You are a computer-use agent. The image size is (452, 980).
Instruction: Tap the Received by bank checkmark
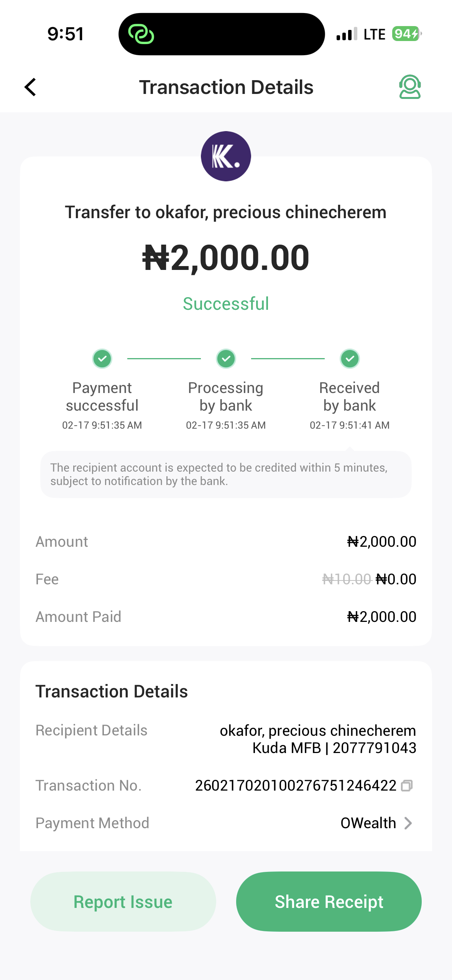pyautogui.click(x=350, y=359)
